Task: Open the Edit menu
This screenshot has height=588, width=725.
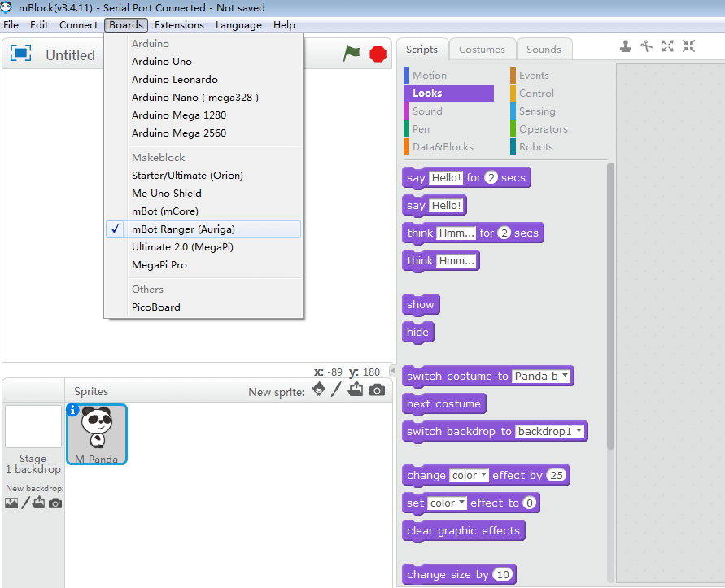Action: coord(39,25)
